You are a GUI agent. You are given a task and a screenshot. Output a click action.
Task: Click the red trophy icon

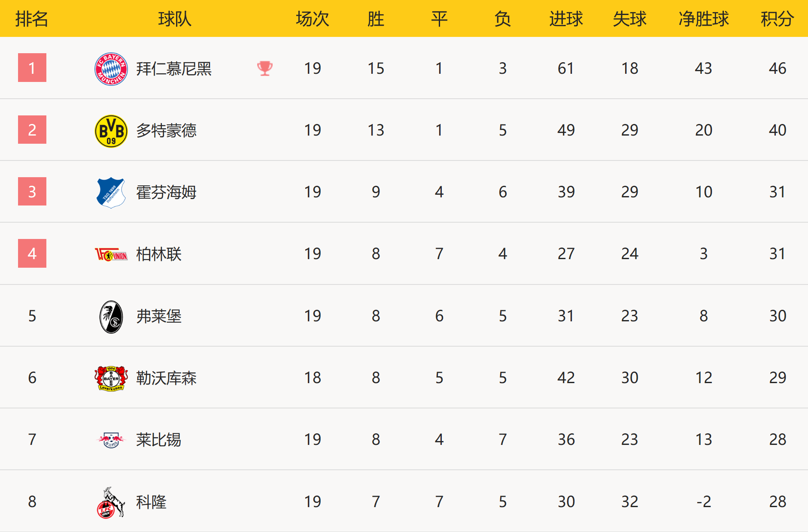tap(264, 68)
